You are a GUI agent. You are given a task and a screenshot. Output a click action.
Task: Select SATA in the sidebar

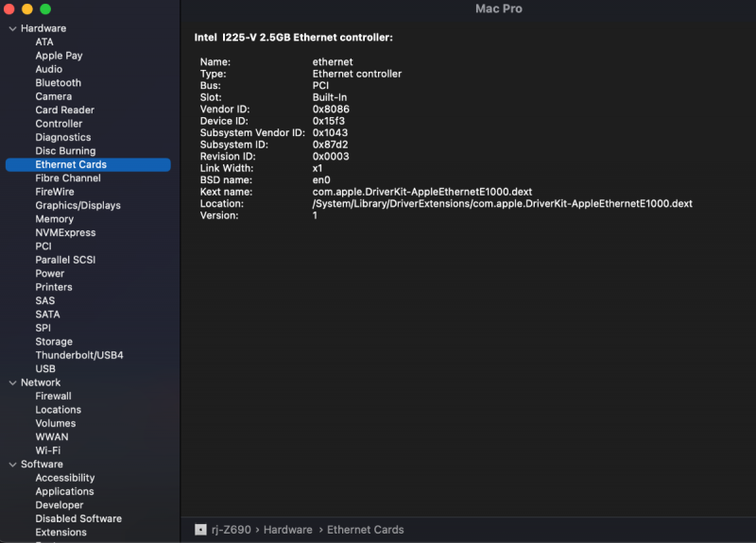tap(48, 314)
